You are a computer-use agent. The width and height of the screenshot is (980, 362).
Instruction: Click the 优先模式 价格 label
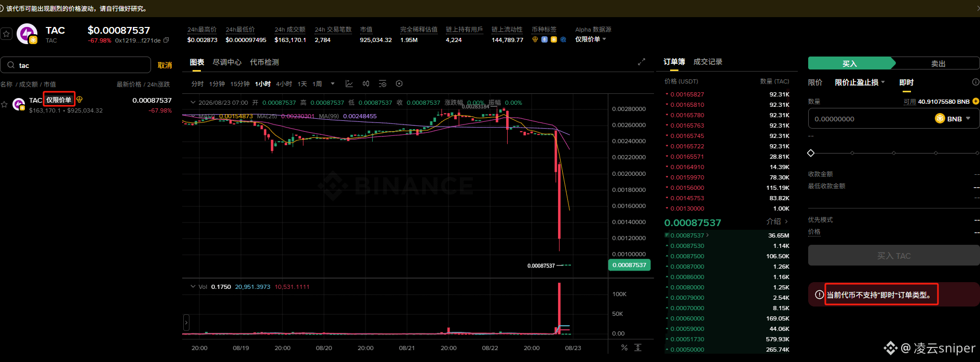pyautogui.click(x=814, y=232)
